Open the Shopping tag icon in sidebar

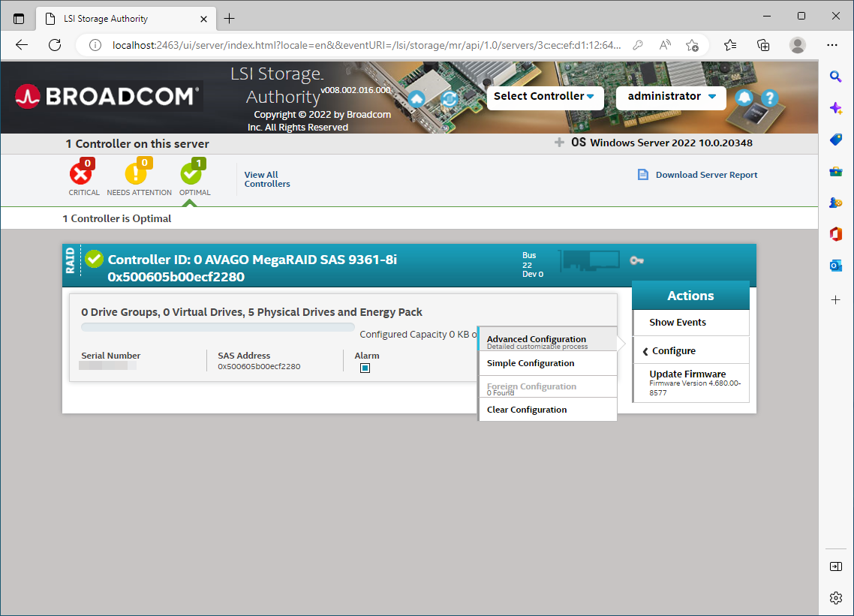tap(835, 140)
